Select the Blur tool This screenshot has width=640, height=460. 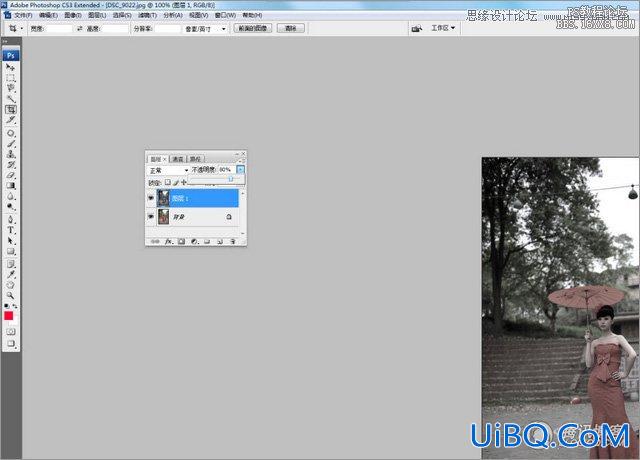[10, 197]
